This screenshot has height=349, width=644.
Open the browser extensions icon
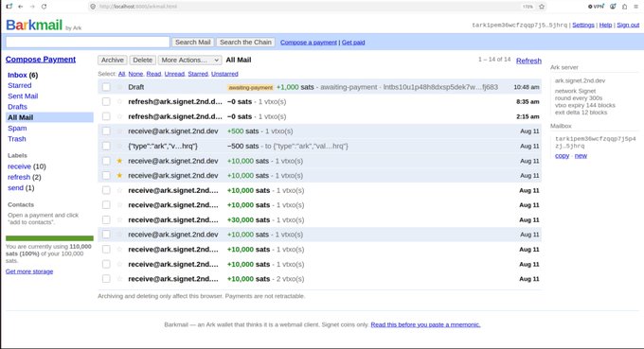[624, 7]
